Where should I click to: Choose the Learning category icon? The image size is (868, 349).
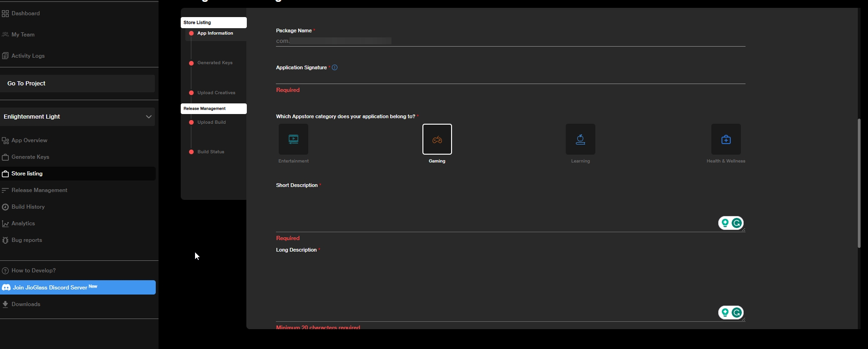[580, 139]
